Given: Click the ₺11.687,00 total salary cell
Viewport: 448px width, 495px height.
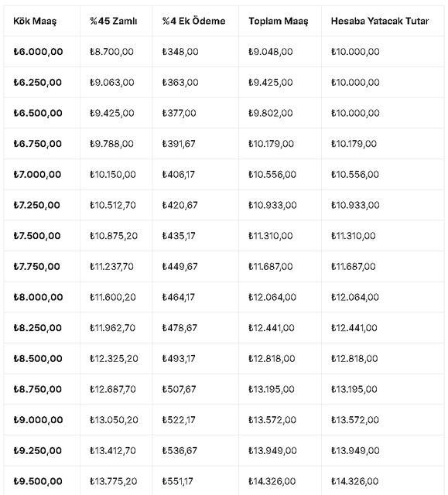Looking at the screenshot, I should (271, 266).
